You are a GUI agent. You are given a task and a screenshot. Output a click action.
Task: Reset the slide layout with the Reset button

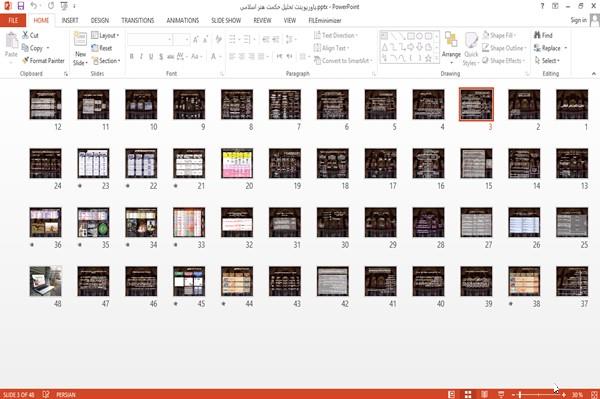point(102,48)
